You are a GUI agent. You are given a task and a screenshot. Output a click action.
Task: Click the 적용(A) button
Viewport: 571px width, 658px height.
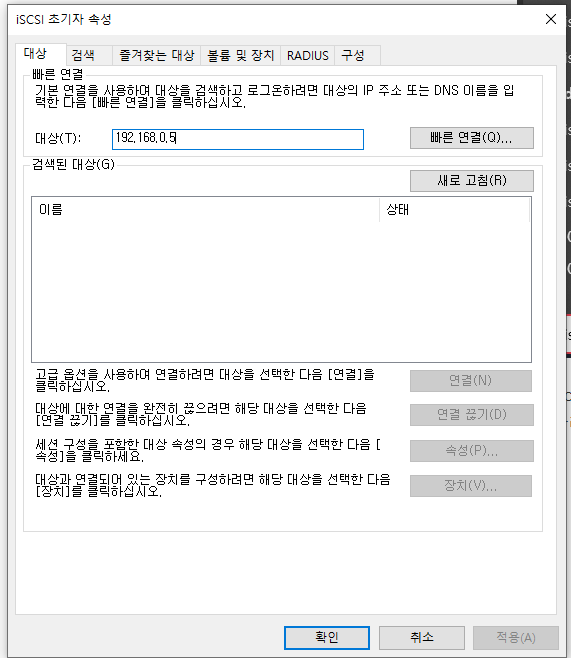pos(516,638)
